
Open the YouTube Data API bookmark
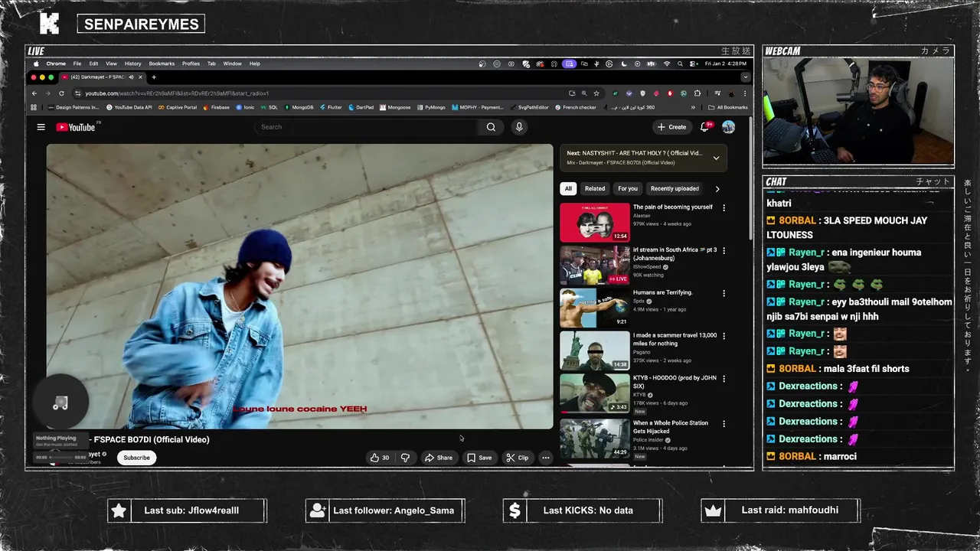[x=129, y=107]
